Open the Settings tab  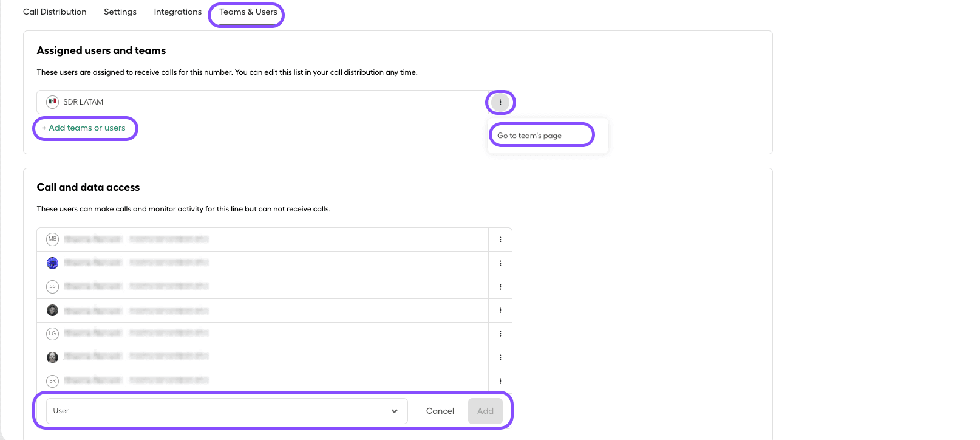pyautogui.click(x=120, y=12)
